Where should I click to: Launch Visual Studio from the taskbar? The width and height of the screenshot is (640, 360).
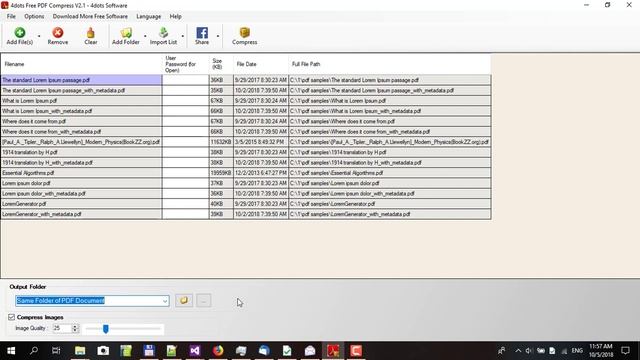[x=195, y=351]
